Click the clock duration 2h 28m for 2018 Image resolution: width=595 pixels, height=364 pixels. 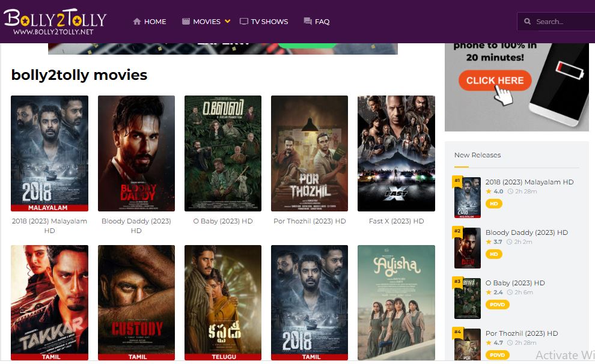click(x=522, y=192)
